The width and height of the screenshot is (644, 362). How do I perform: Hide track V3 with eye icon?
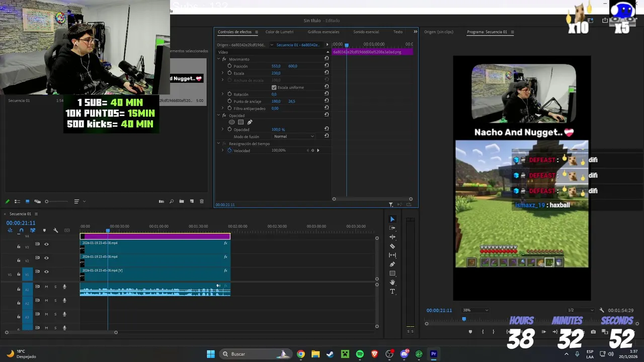46,244
